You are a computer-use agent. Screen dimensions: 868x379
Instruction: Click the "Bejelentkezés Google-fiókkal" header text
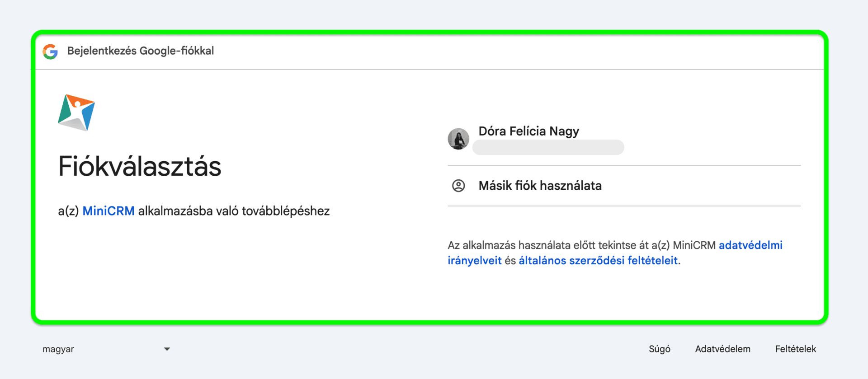pyautogui.click(x=140, y=51)
